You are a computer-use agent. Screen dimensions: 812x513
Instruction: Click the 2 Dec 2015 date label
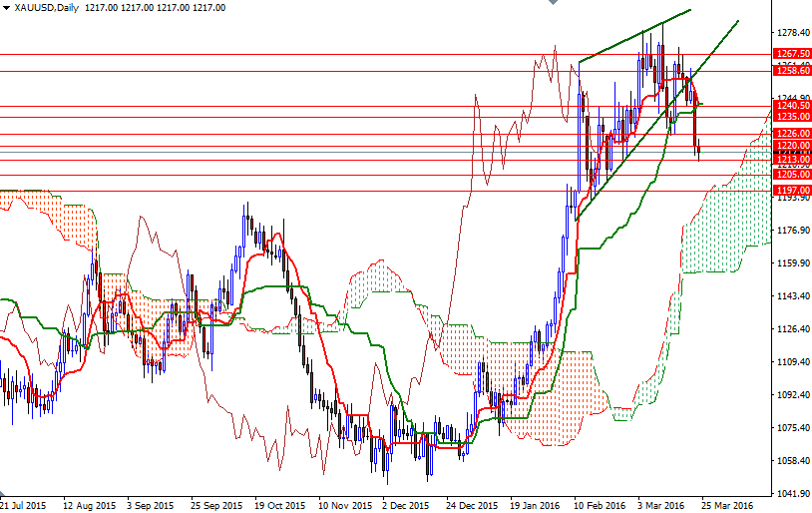pos(406,505)
